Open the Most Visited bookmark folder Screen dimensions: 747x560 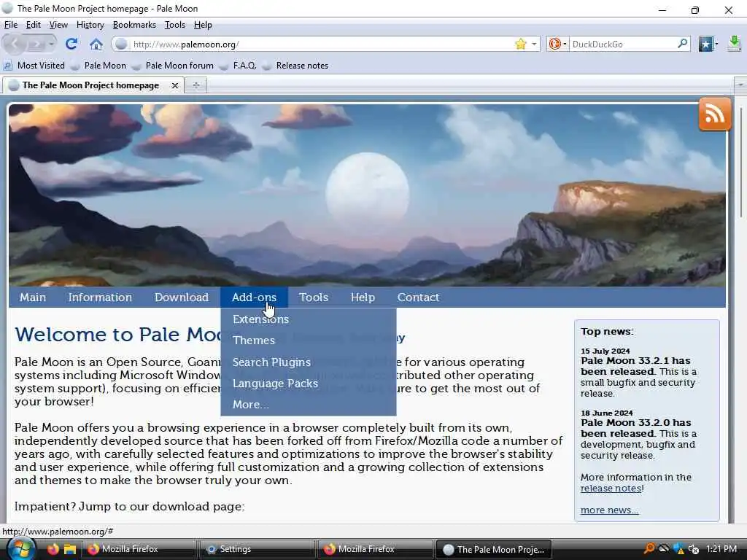[34, 65]
